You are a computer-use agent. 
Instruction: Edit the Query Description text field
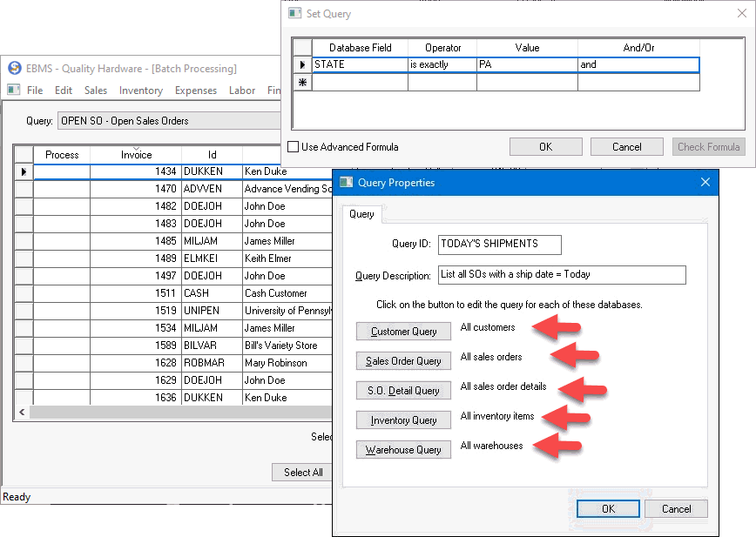[561, 275]
